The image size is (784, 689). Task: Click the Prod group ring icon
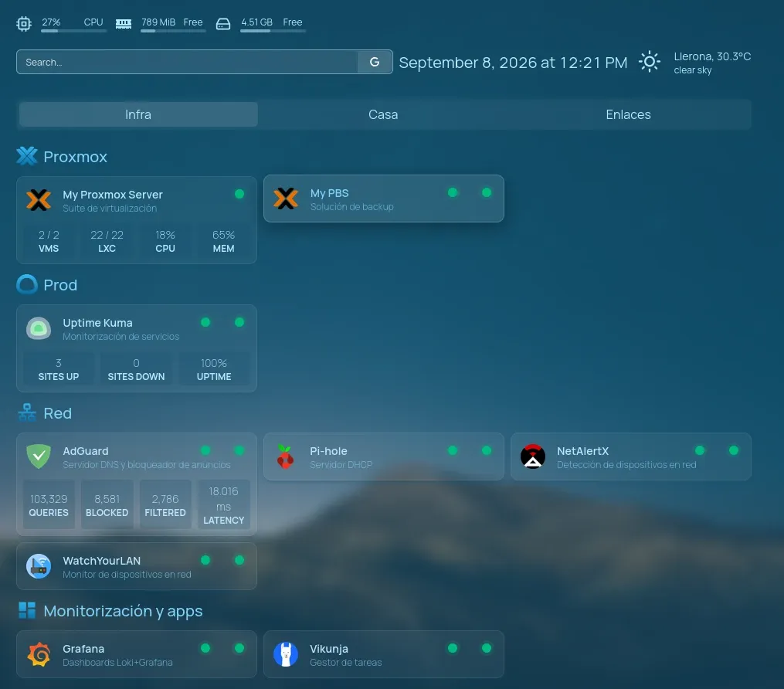click(x=27, y=284)
